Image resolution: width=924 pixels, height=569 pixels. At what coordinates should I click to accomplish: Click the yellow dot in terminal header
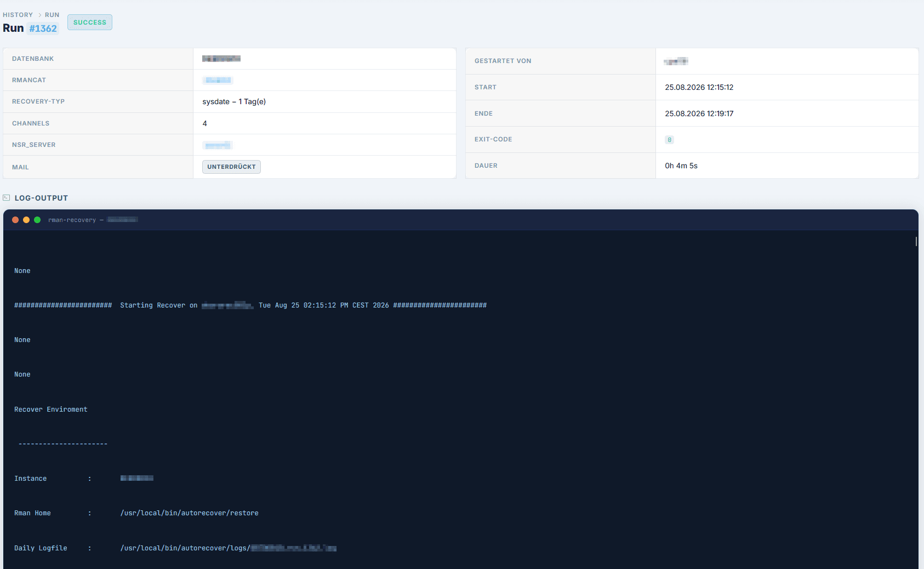click(x=26, y=220)
